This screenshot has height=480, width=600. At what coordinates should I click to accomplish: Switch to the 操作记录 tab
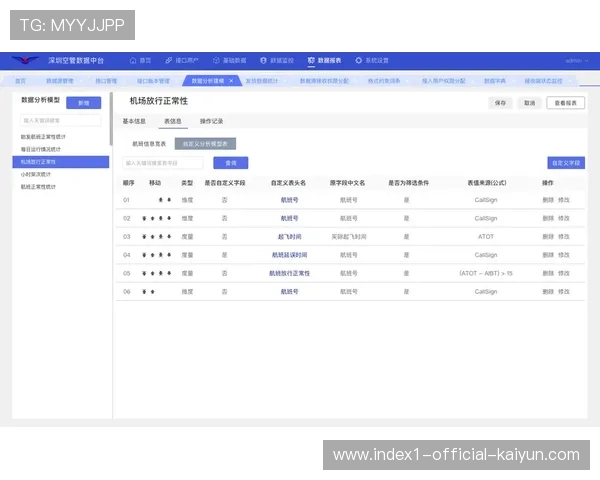coord(211,121)
